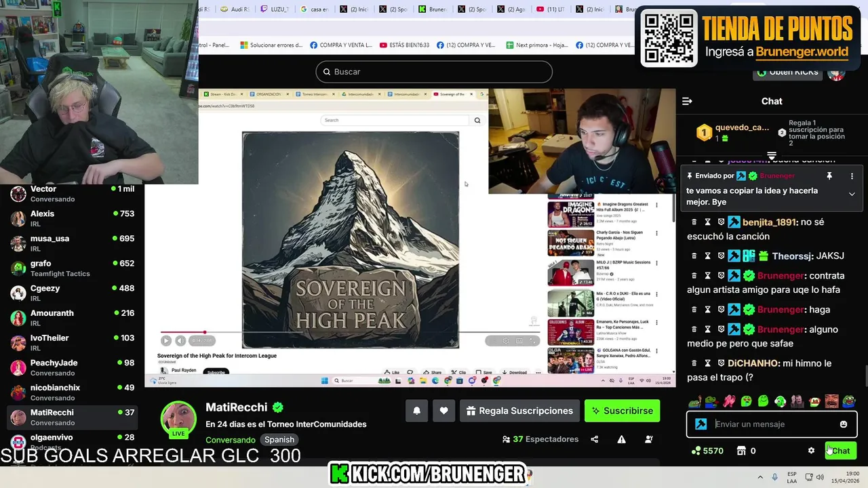Open Amouranth channel in sidebar
Viewport: 868px width, 488px height.
coord(72,318)
